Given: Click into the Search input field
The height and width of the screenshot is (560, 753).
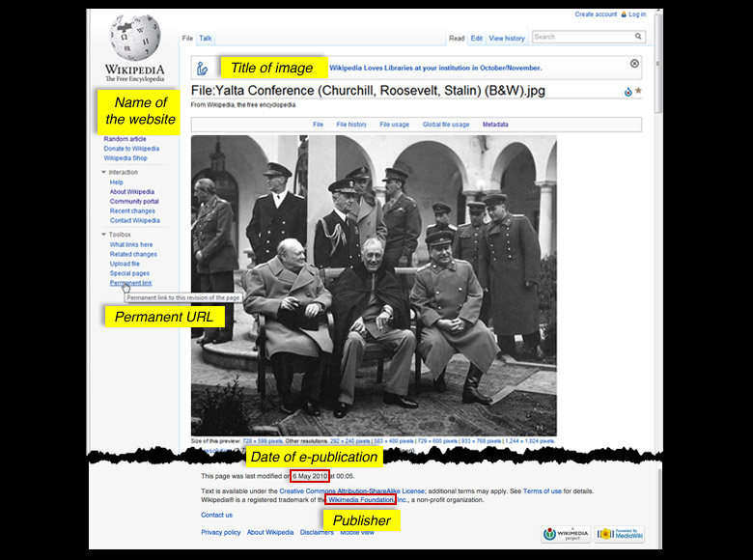Looking at the screenshot, I should (581, 37).
